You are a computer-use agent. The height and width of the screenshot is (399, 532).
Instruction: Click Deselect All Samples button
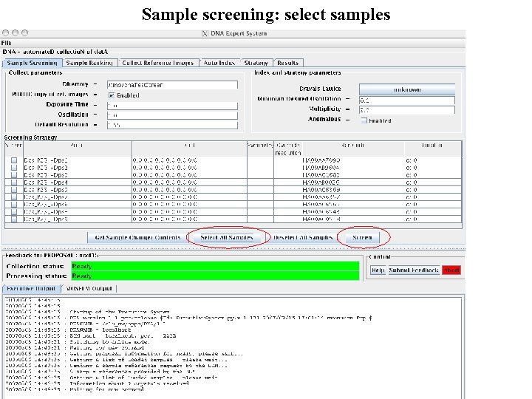pyautogui.click(x=303, y=237)
